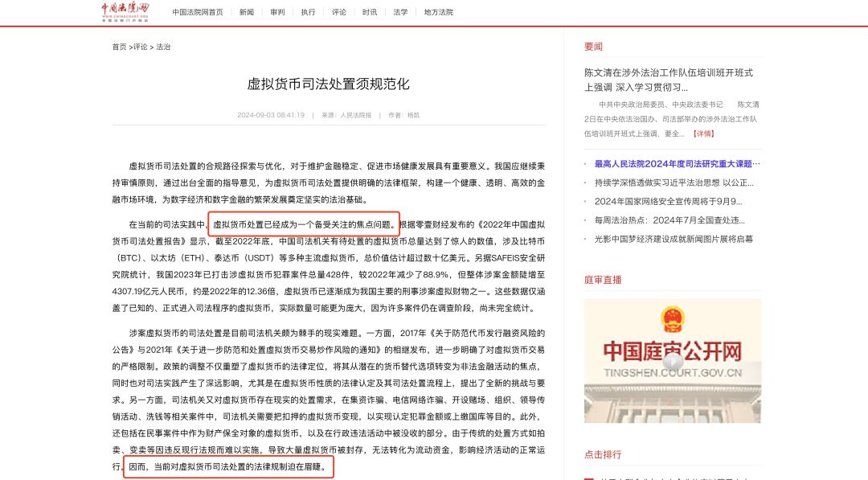Click the 最高人民法院2024年度司法研究重大课题 link
Screen dimensions: 868x480
tap(675, 162)
